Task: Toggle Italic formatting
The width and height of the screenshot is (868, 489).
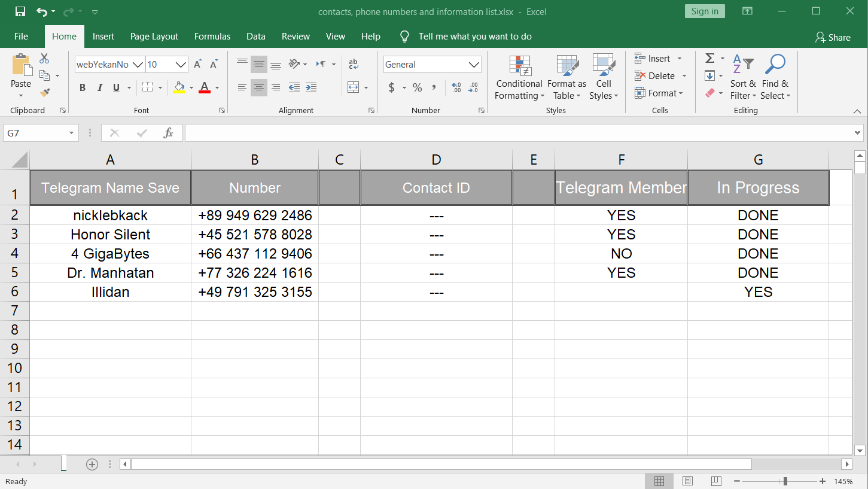Action: click(x=99, y=88)
